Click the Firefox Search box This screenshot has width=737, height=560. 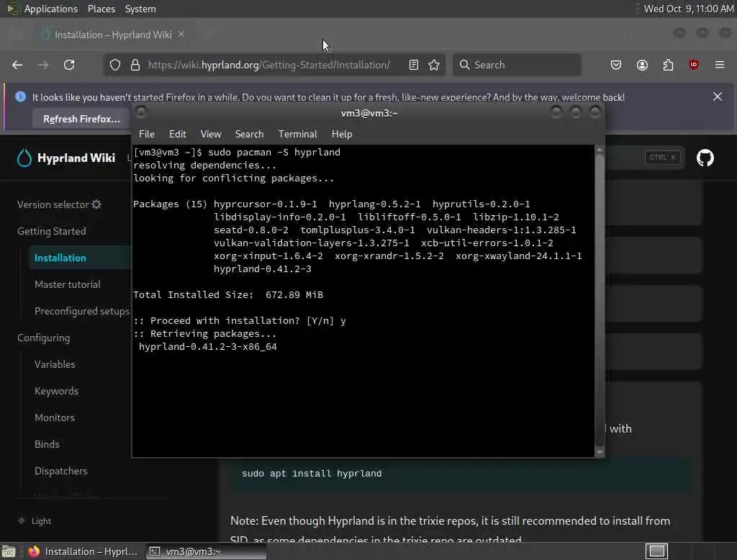[517, 65]
